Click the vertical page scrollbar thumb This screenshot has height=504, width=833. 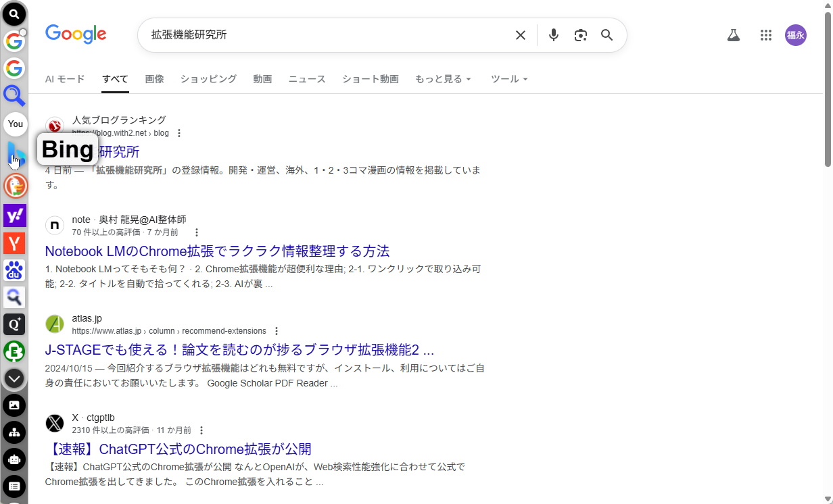click(828, 89)
